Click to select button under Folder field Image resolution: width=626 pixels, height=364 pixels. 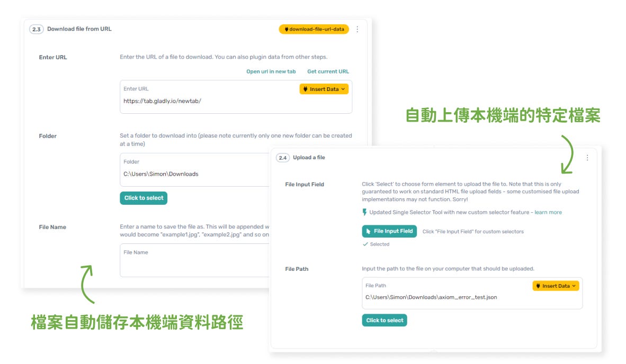(144, 198)
